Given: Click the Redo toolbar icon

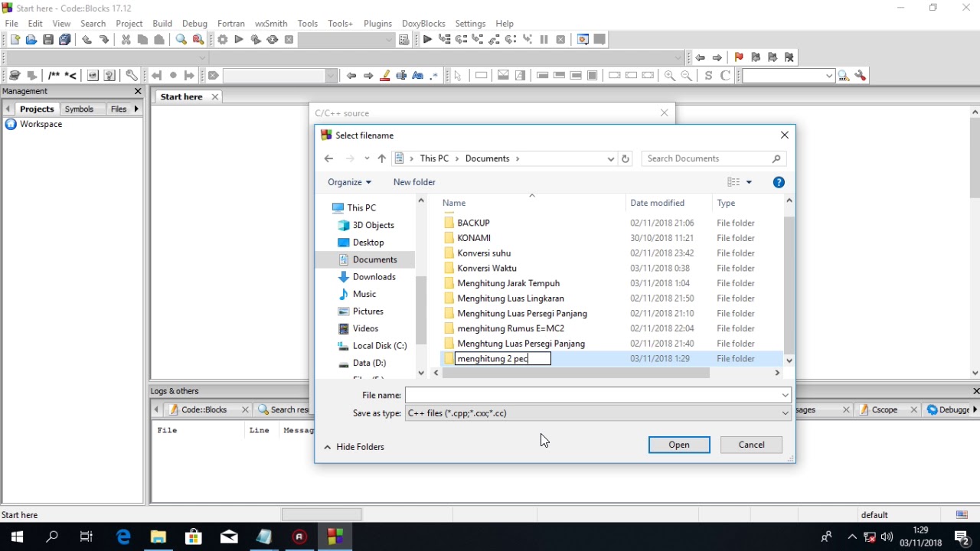Looking at the screenshot, I should tap(104, 40).
